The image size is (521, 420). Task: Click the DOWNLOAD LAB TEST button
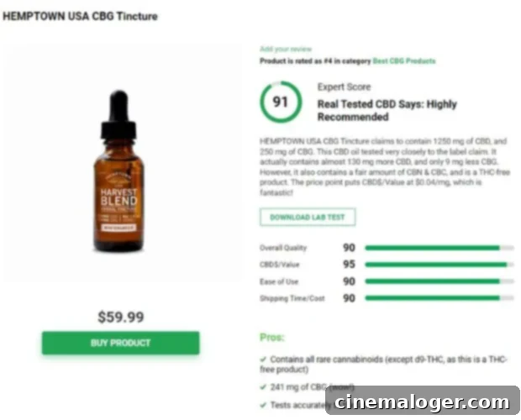click(x=308, y=217)
